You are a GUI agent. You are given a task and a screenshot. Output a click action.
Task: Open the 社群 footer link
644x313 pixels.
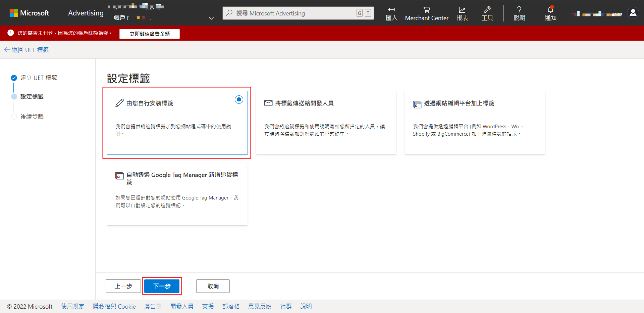point(286,306)
